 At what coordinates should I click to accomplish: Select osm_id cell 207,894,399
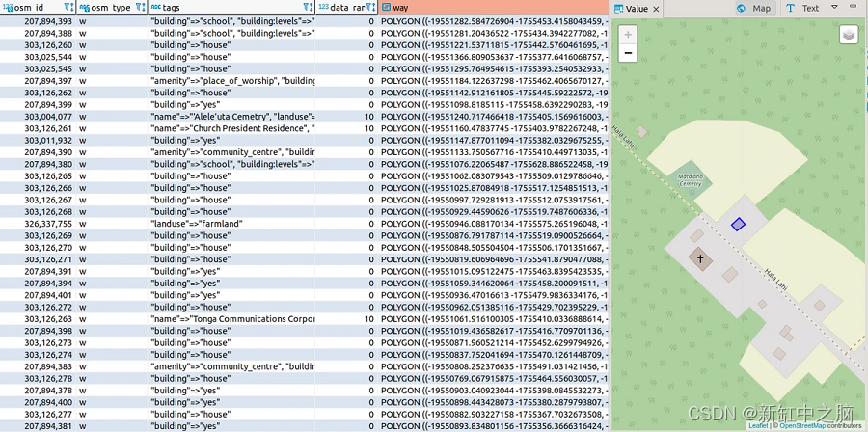click(x=37, y=104)
